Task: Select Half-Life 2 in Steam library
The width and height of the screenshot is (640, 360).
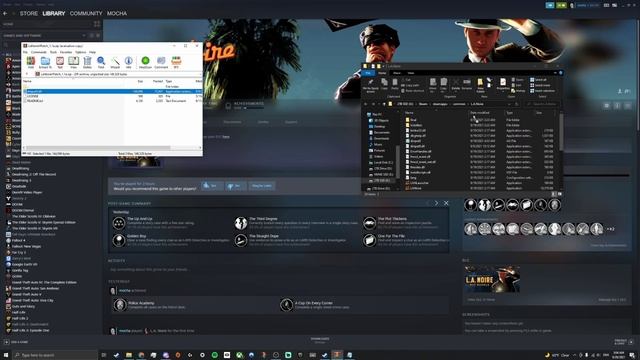Action: tap(19, 318)
